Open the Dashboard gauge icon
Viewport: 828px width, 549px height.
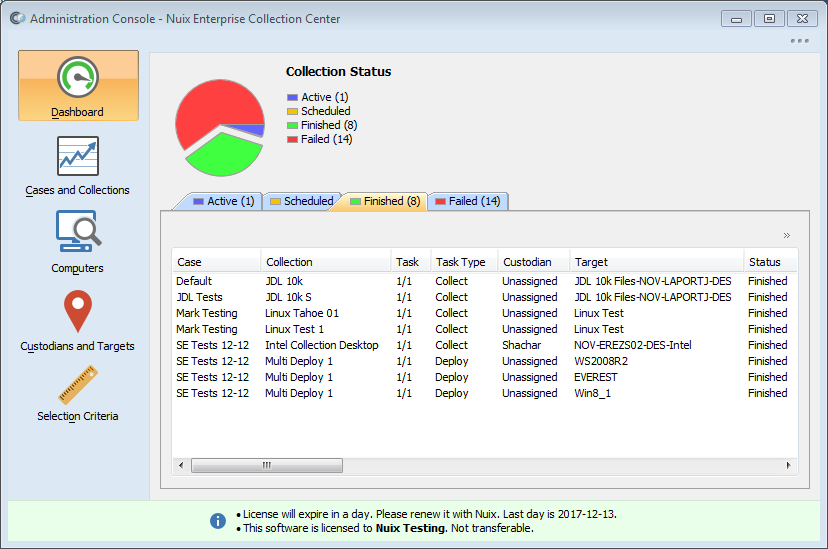click(x=78, y=77)
